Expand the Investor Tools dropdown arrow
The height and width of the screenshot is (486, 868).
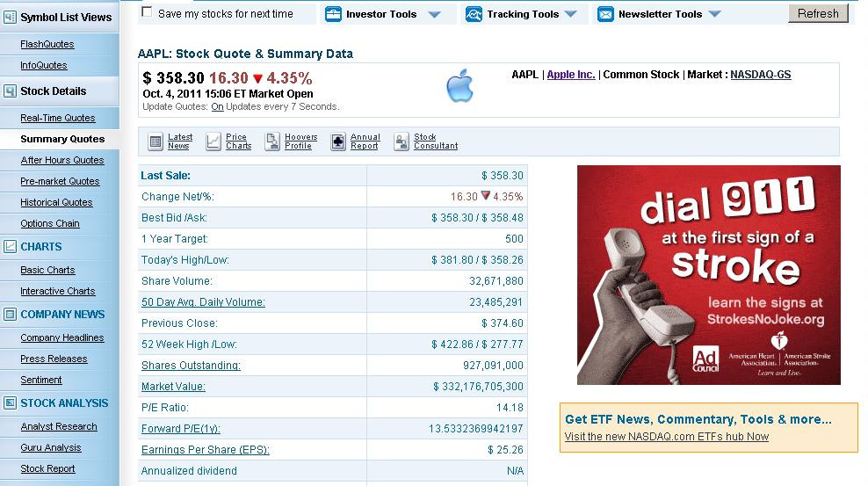435,14
